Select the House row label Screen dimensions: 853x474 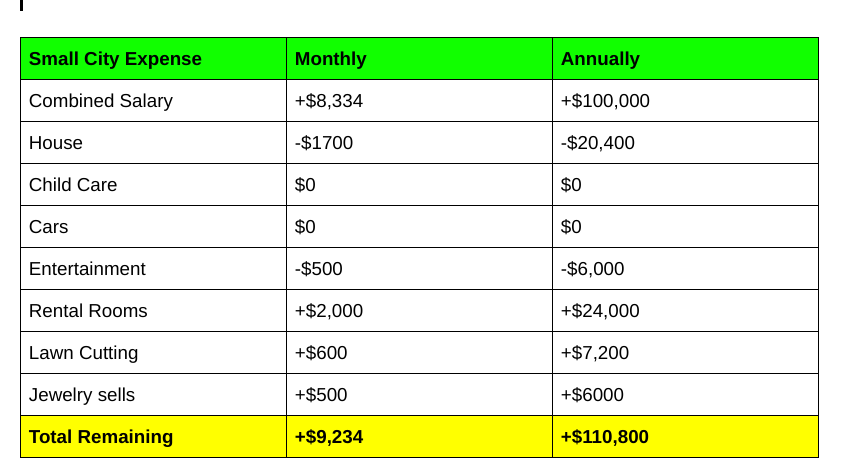56,143
